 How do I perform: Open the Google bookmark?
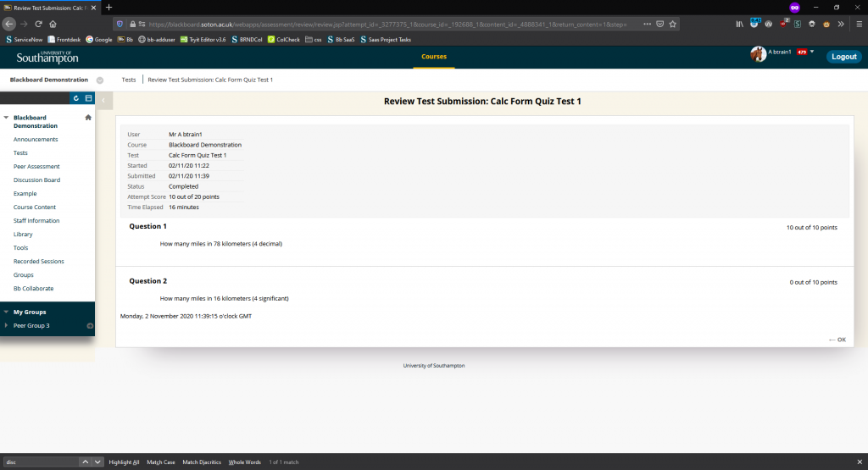(98, 39)
